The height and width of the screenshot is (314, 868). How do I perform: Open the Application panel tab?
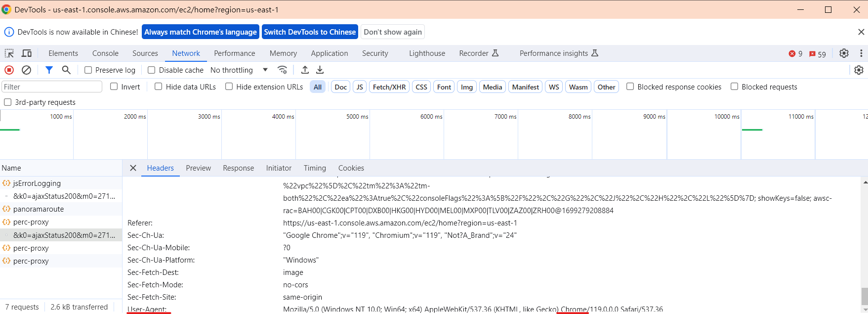pyautogui.click(x=330, y=53)
